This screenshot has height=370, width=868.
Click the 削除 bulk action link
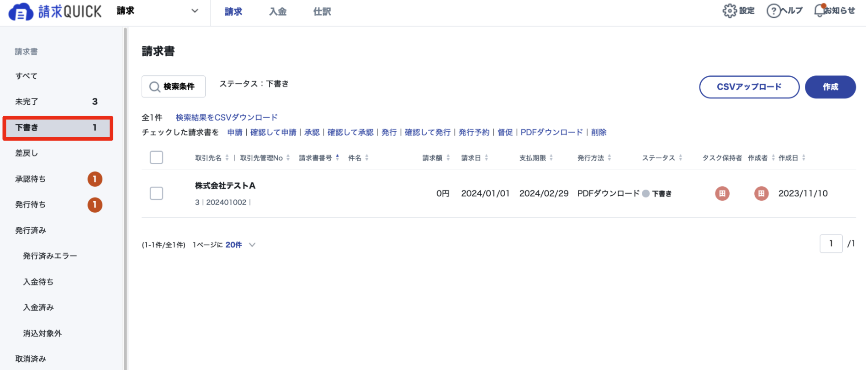pos(599,132)
